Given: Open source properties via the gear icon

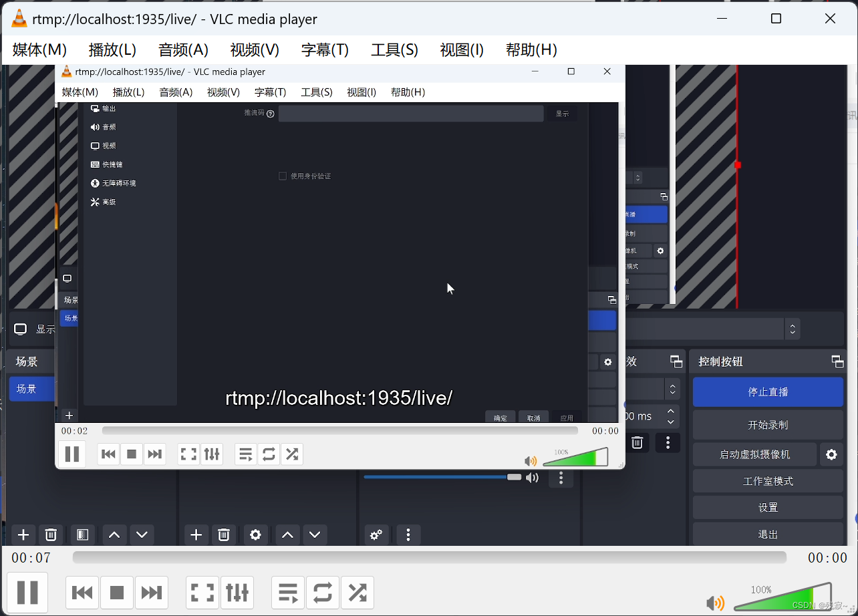Looking at the screenshot, I should pos(255,534).
